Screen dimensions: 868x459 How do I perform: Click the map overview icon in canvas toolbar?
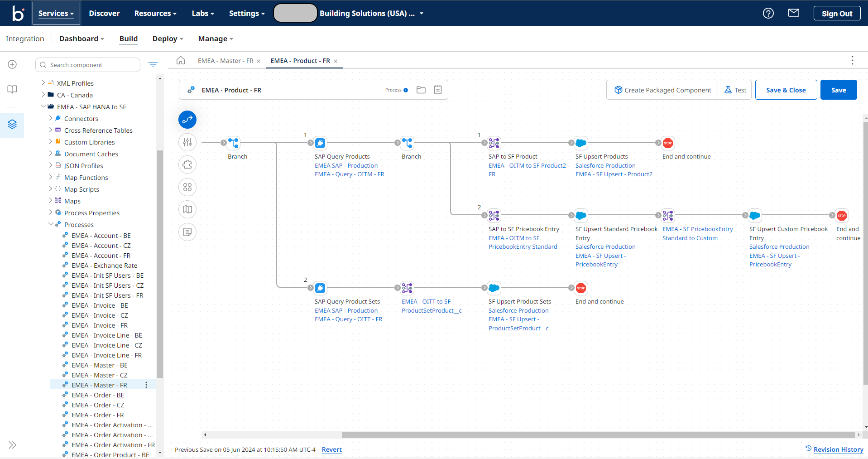pos(187,209)
